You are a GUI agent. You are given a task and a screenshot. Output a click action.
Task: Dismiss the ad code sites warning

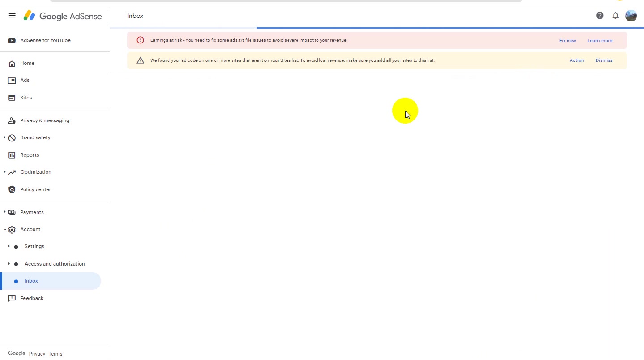pos(604,60)
